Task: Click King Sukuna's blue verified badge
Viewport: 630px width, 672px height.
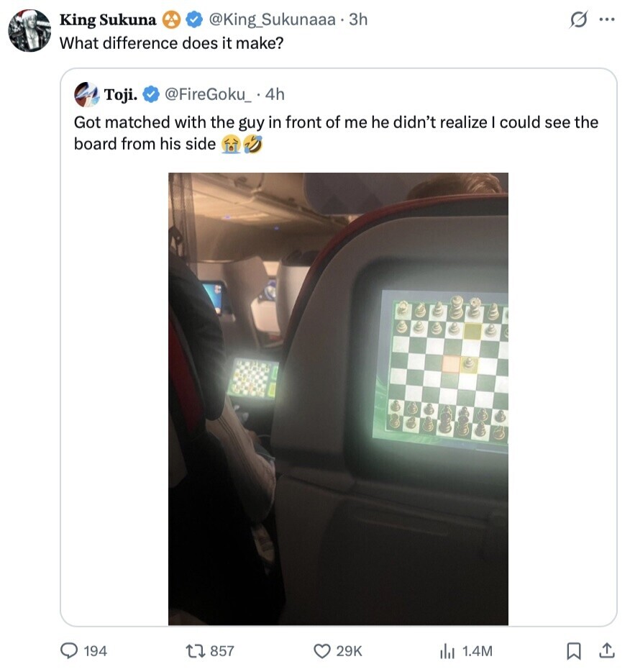Action: tap(193, 19)
